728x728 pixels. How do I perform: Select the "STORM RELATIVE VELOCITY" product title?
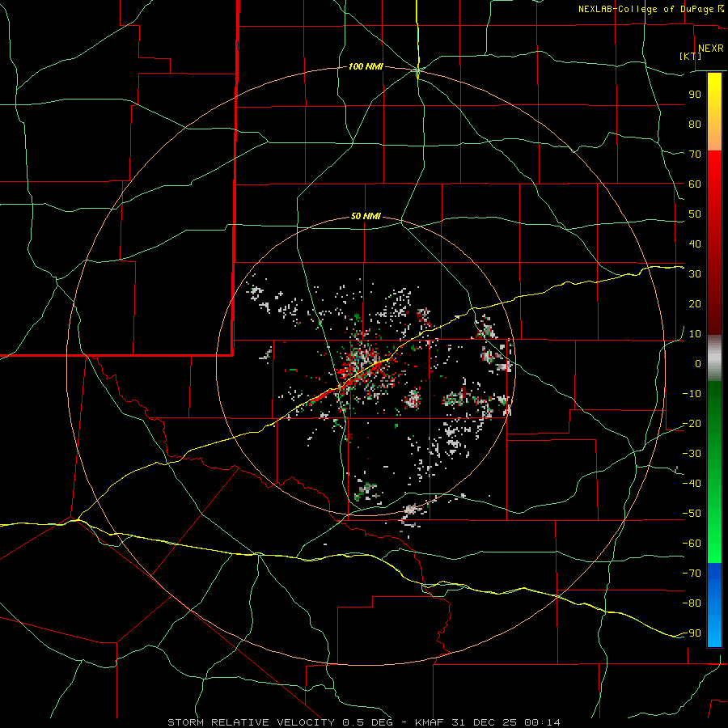[251, 722]
